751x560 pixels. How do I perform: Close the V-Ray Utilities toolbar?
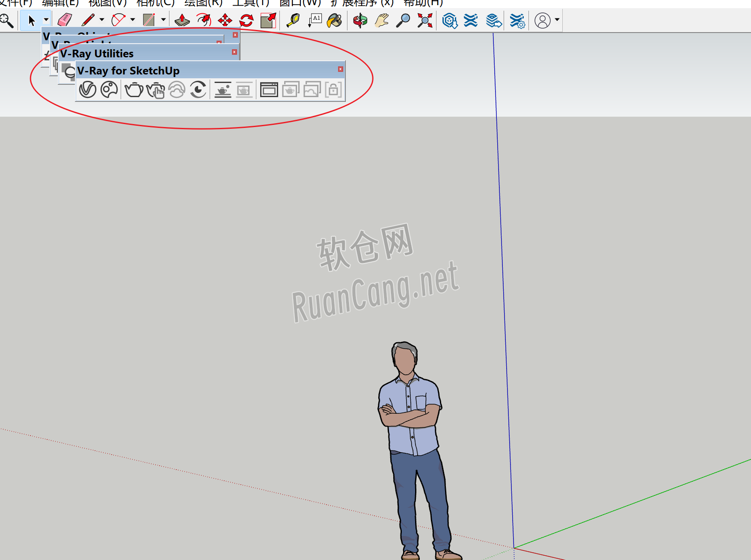click(235, 53)
